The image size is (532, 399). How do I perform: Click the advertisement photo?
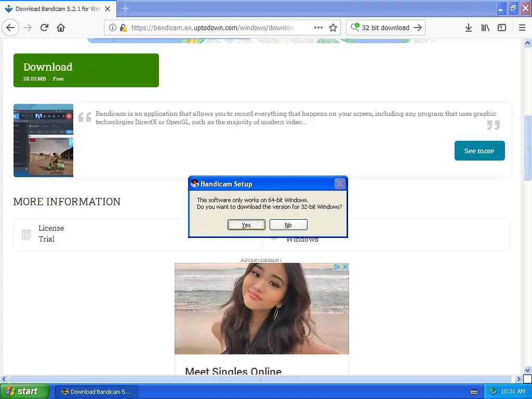[x=262, y=309]
